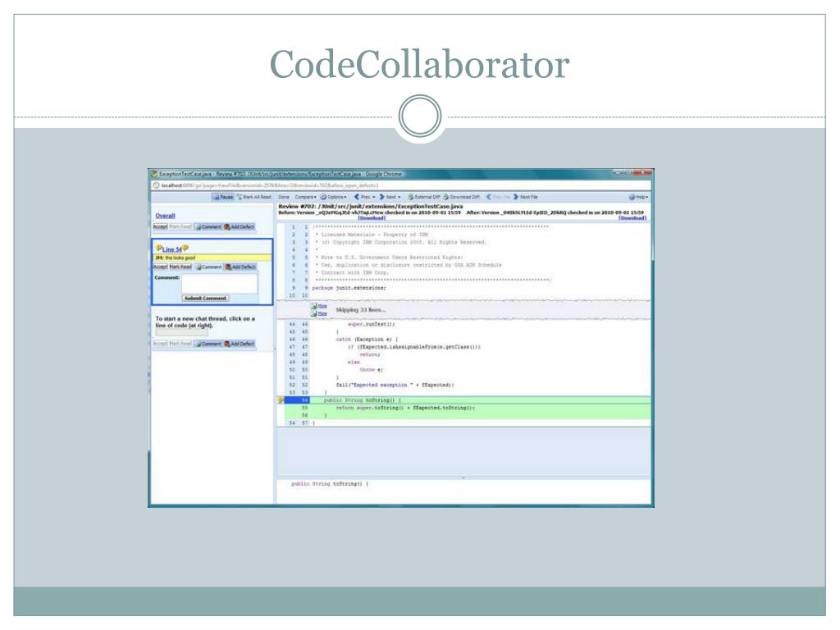The width and height of the screenshot is (840, 630).
Task: Click the Review #702 file path heading
Action: (x=371, y=206)
